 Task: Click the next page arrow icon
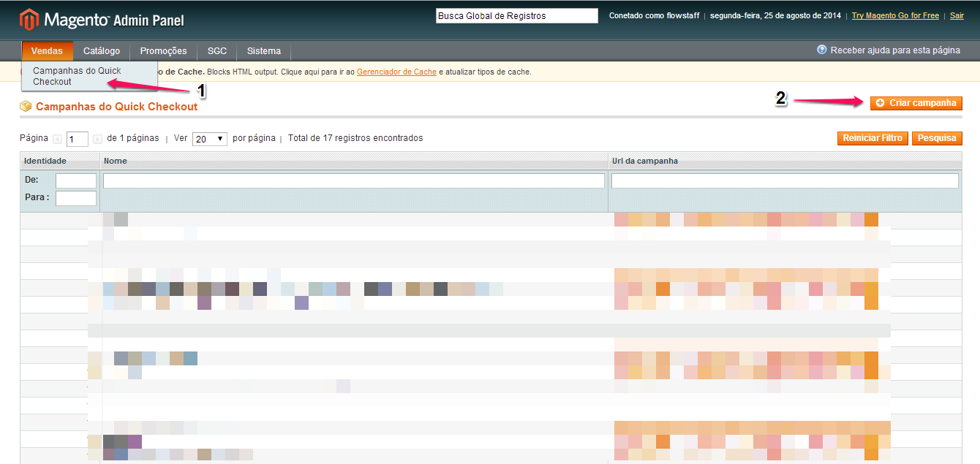pyautogui.click(x=97, y=139)
